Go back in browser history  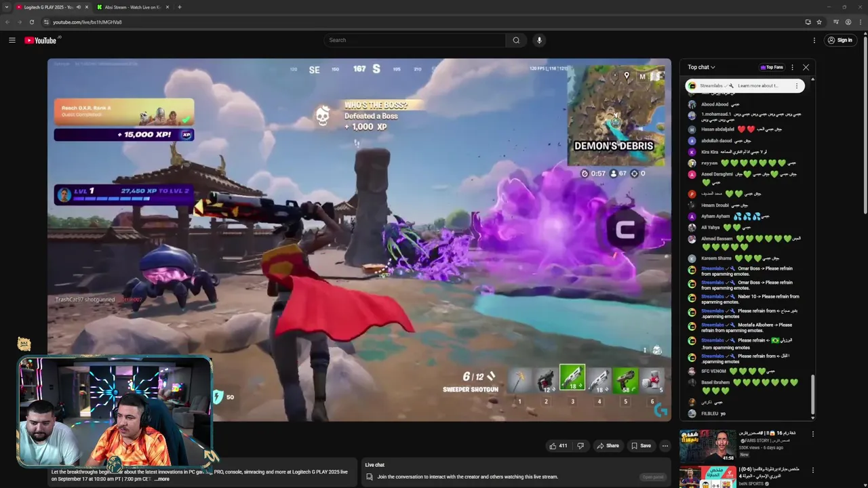point(7,22)
